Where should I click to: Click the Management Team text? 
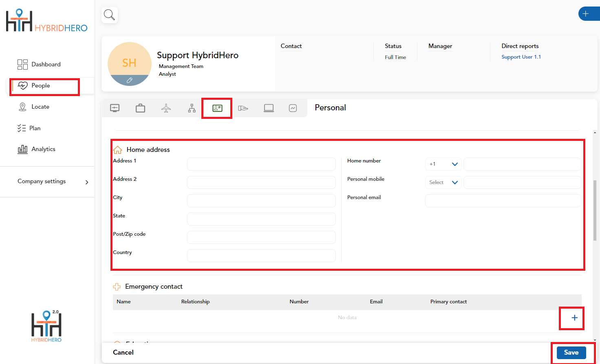(x=181, y=66)
